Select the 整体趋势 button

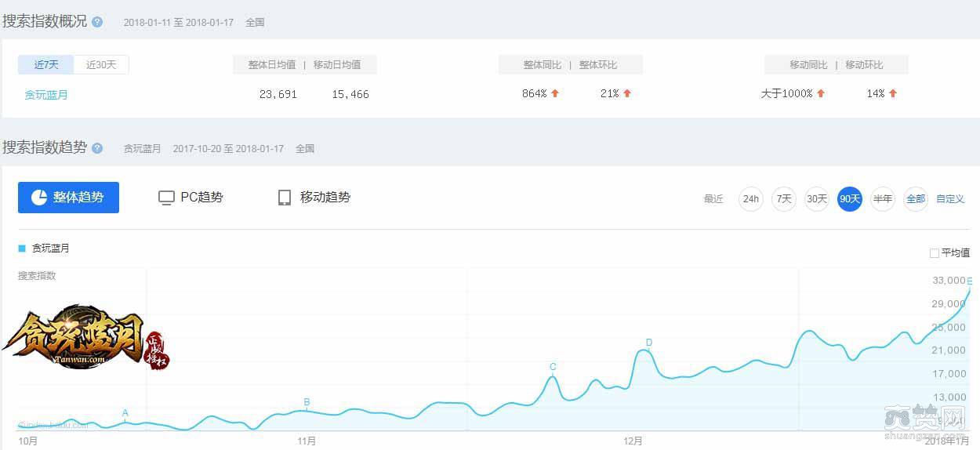click(x=68, y=198)
